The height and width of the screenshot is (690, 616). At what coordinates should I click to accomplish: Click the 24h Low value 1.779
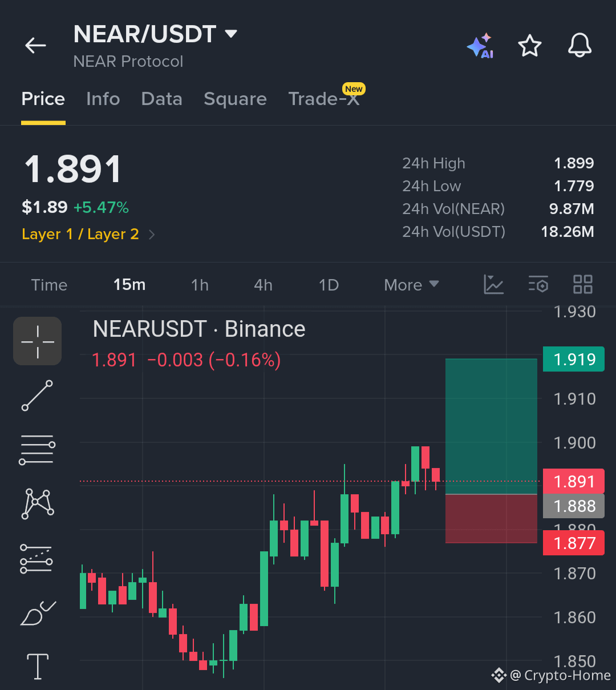coord(574,186)
